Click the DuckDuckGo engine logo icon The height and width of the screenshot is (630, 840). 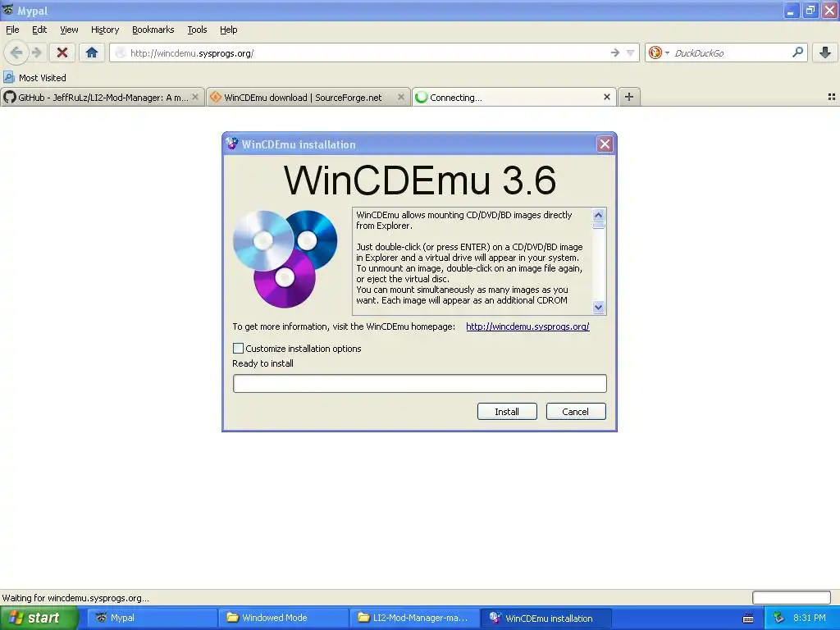pyautogui.click(x=655, y=52)
